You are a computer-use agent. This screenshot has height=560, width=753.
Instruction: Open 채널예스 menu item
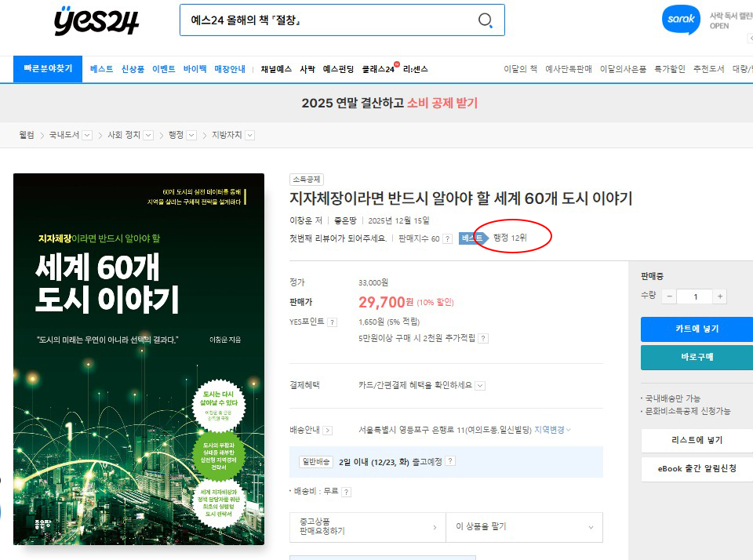click(x=276, y=69)
